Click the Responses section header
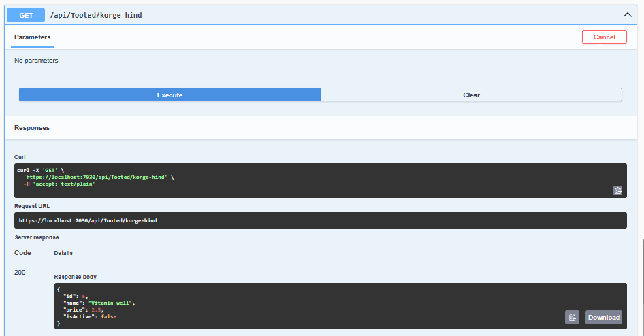Screen dimensions: 644x336 point(32,128)
